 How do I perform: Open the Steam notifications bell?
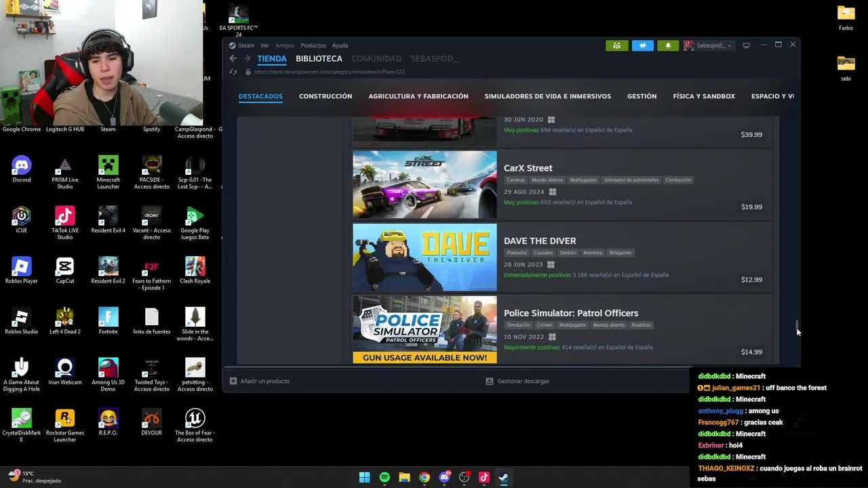[x=668, y=45]
